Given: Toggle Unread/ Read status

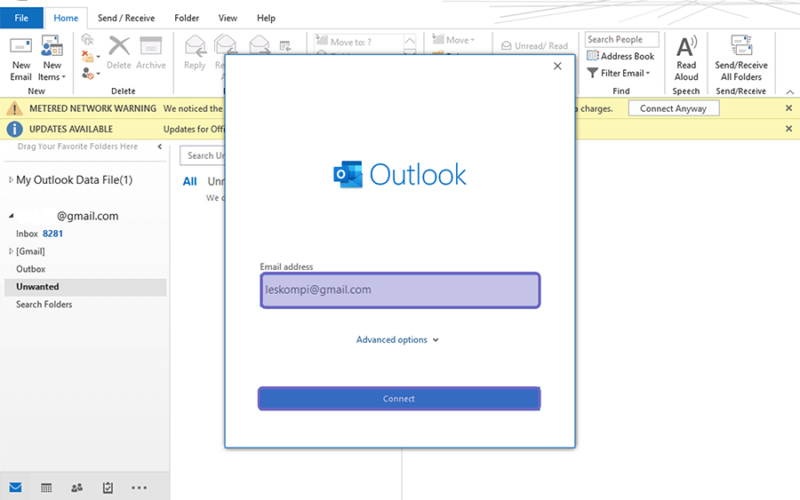Looking at the screenshot, I should click(534, 46).
